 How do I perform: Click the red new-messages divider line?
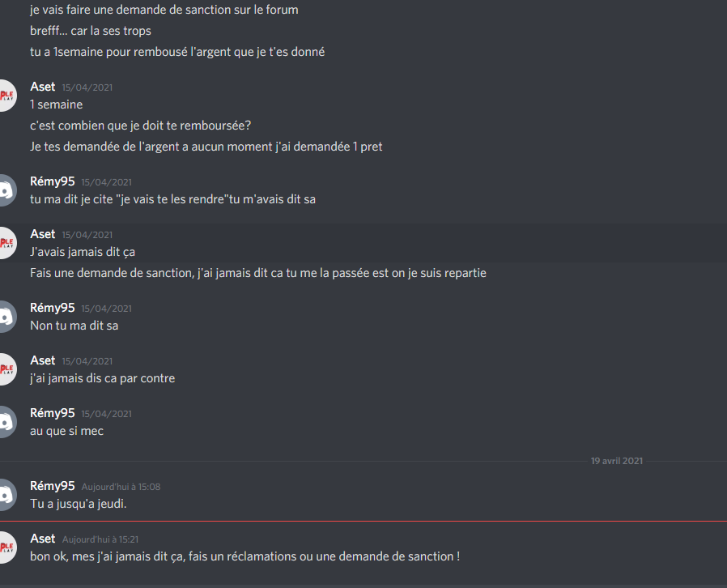[x=363, y=522]
